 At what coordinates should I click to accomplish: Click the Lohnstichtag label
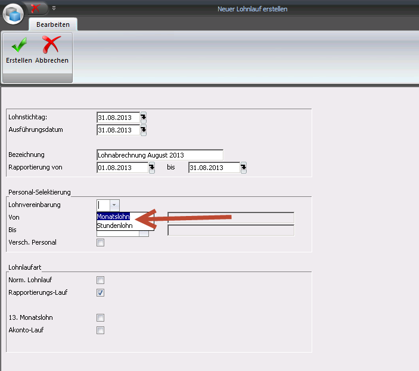28,117
